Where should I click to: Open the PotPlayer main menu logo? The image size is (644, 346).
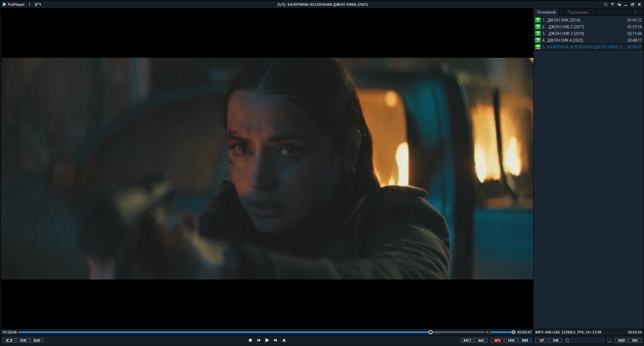(14, 4)
